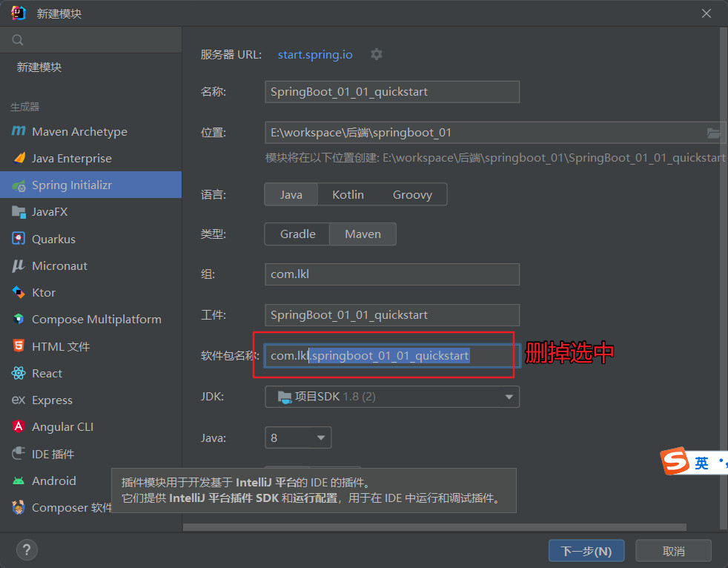The width and height of the screenshot is (728, 568).
Task: Switch Sogou input to 英 mode
Action: [701, 463]
